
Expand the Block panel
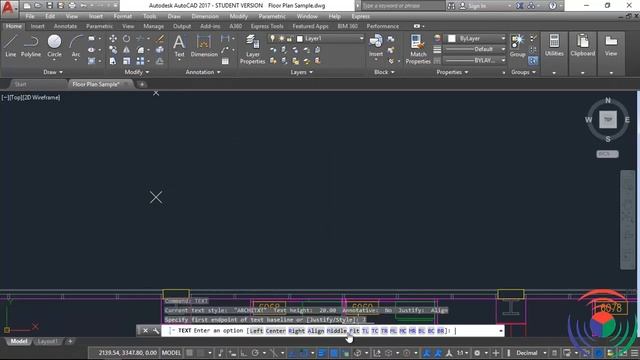click(384, 72)
